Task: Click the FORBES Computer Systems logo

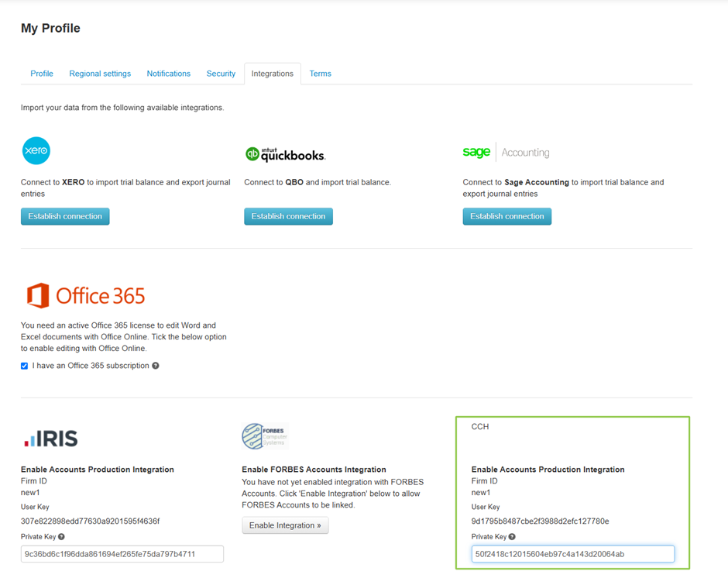Action: point(265,436)
